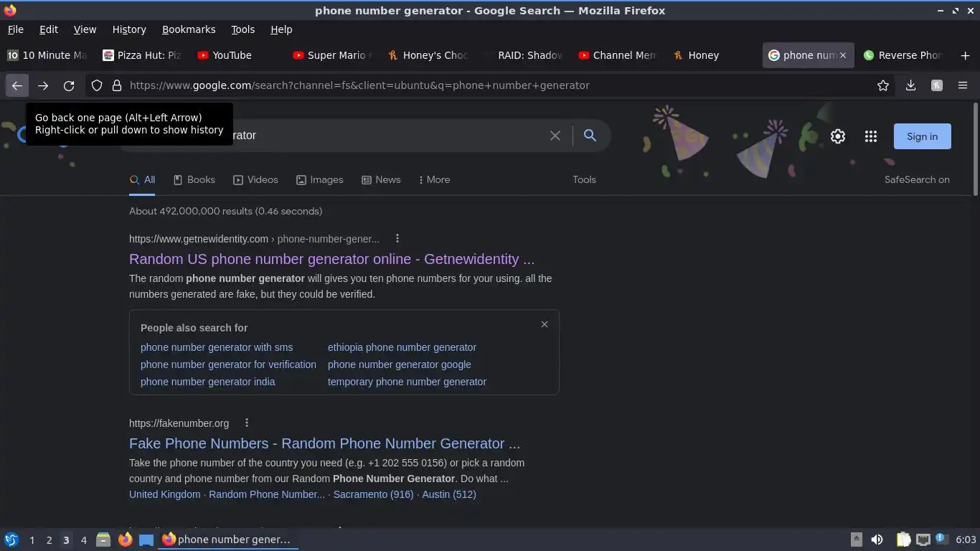Open Firefox application hamburger menu

pyautogui.click(x=963, y=85)
